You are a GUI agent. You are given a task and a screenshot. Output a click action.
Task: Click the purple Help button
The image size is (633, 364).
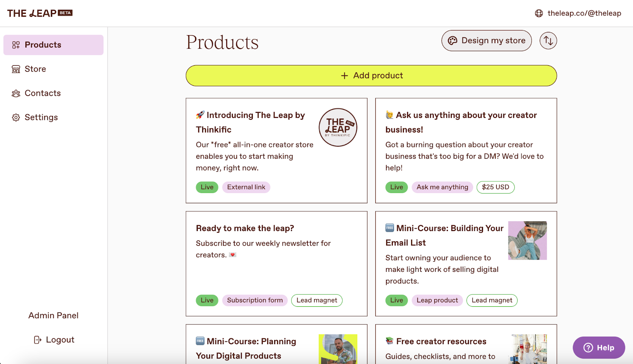click(x=599, y=348)
